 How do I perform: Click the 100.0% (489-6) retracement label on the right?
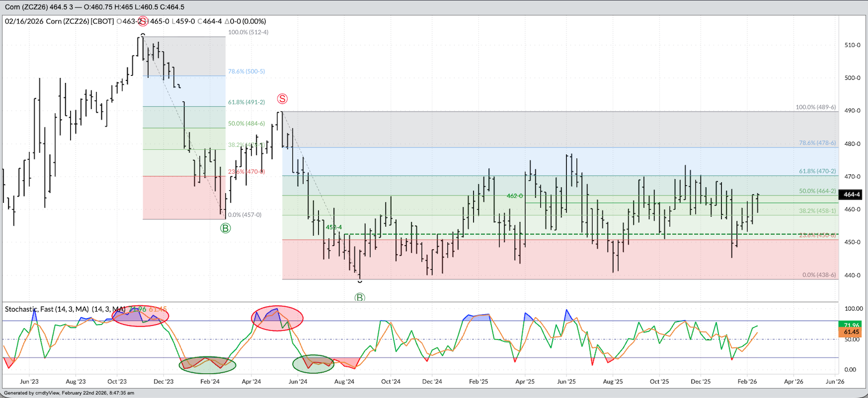click(x=815, y=107)
